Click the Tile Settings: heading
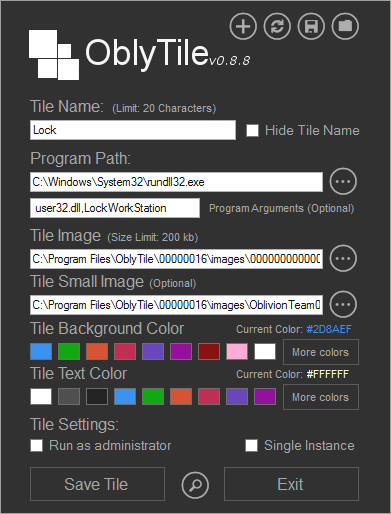This screenshot has height=514, width=391. coord(74,425)
